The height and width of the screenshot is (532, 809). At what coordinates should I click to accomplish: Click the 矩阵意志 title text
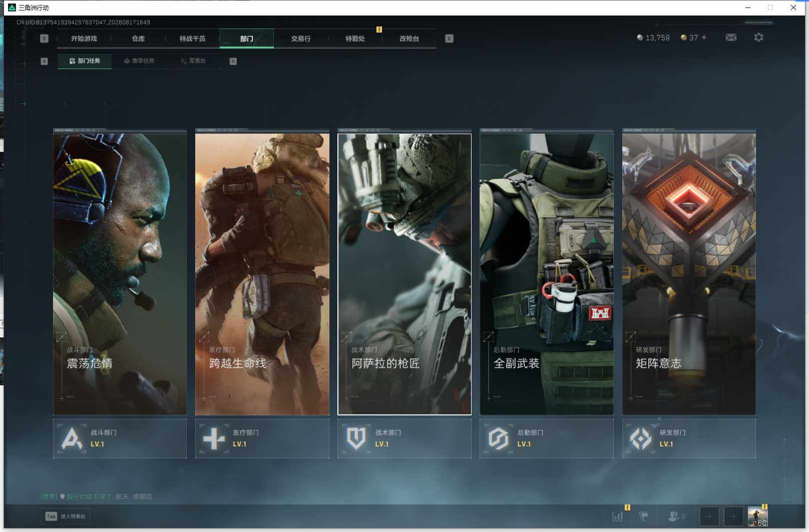(658, 363)
